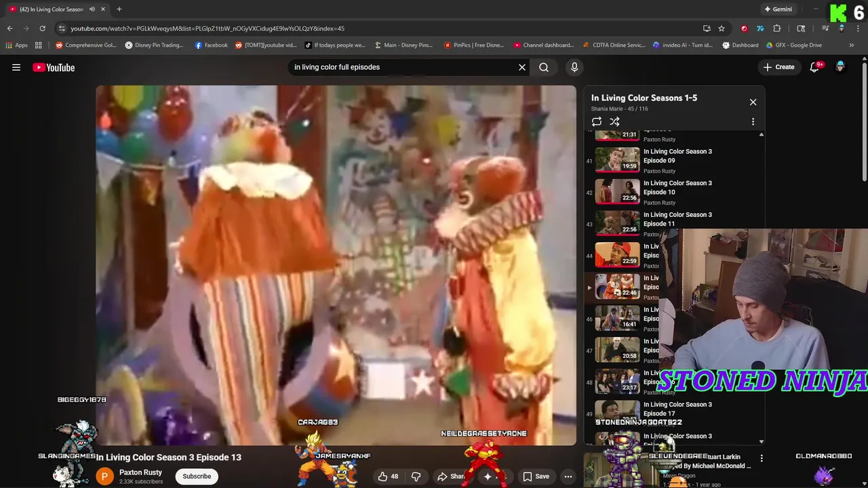868x488 pixels.
Task: Open thumbnail of playlist item 44
Action: [x=617, y=255]
